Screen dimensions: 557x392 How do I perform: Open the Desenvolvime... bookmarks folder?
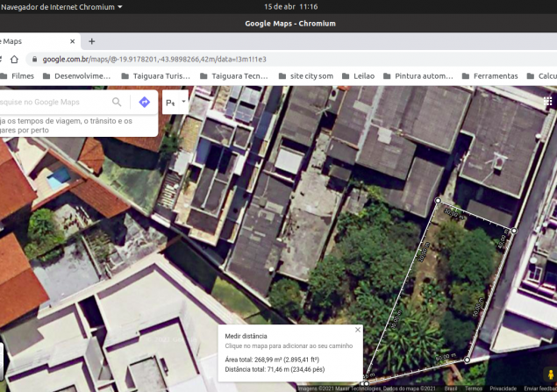tap(76, 76)
